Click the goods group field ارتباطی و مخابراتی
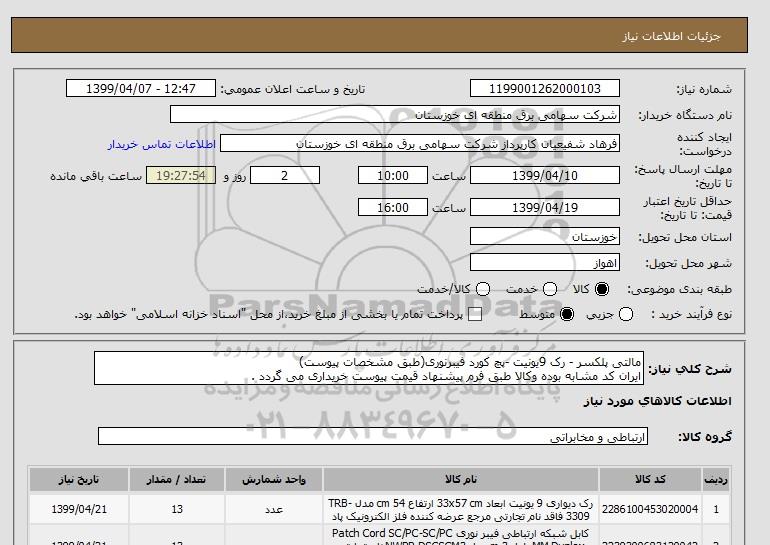This screenshot has height=545, width=770. [x=373, y=436]
